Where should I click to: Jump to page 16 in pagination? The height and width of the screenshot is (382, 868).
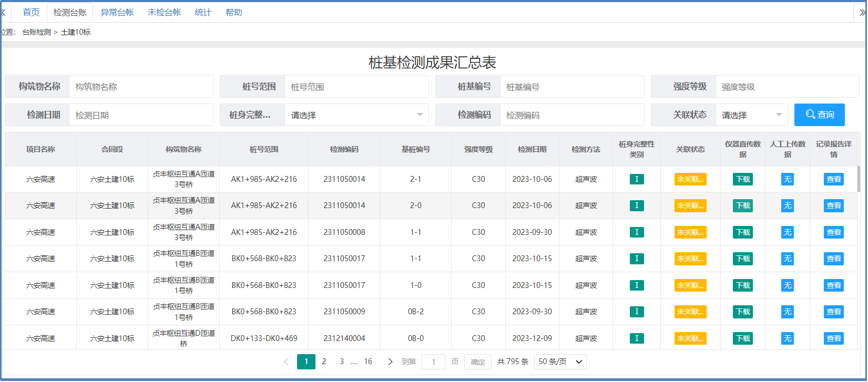pos(368,362)
